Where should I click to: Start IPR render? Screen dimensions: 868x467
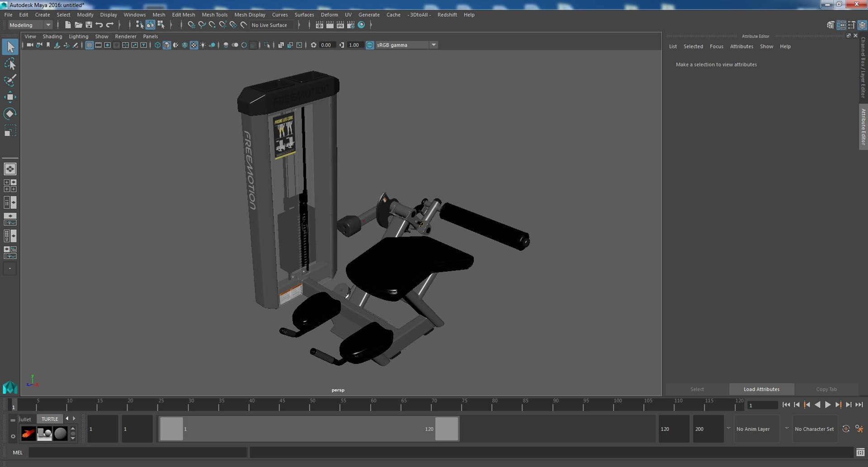(340, 25)
